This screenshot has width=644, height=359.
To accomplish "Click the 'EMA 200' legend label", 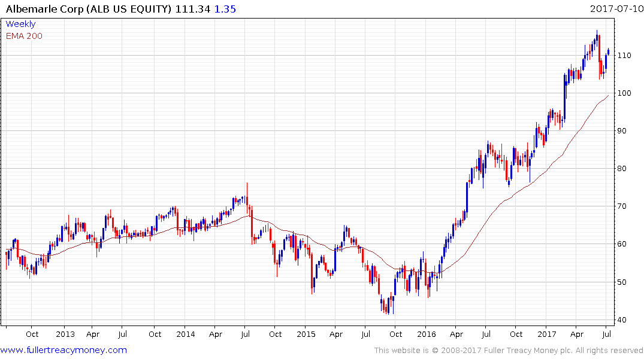I will [24, 36].
